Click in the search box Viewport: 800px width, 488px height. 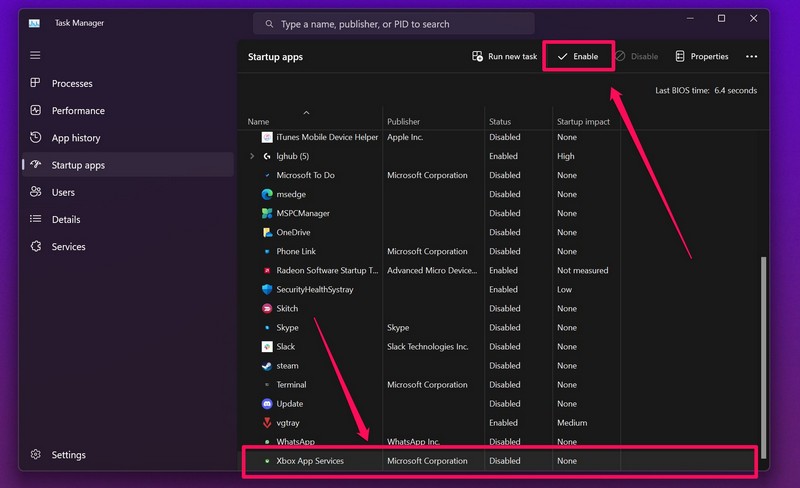click(x=394, y=23)
